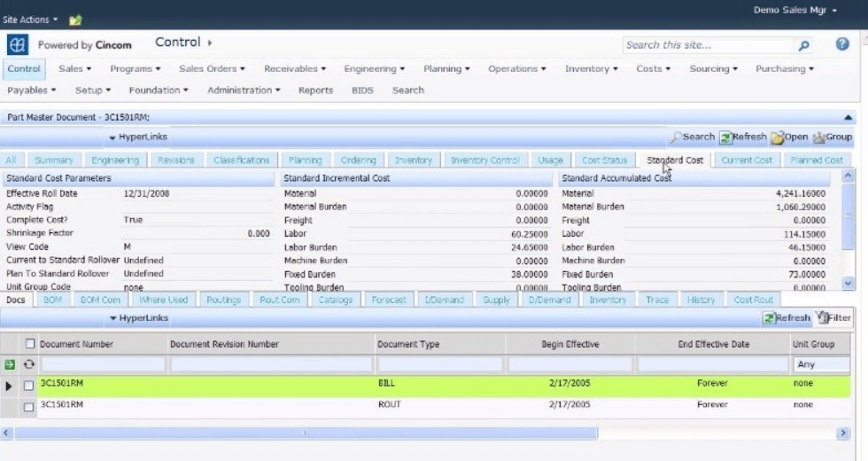The image size is (868, 461).
Task: Open the BIDS link
Action: click(362, 90)
